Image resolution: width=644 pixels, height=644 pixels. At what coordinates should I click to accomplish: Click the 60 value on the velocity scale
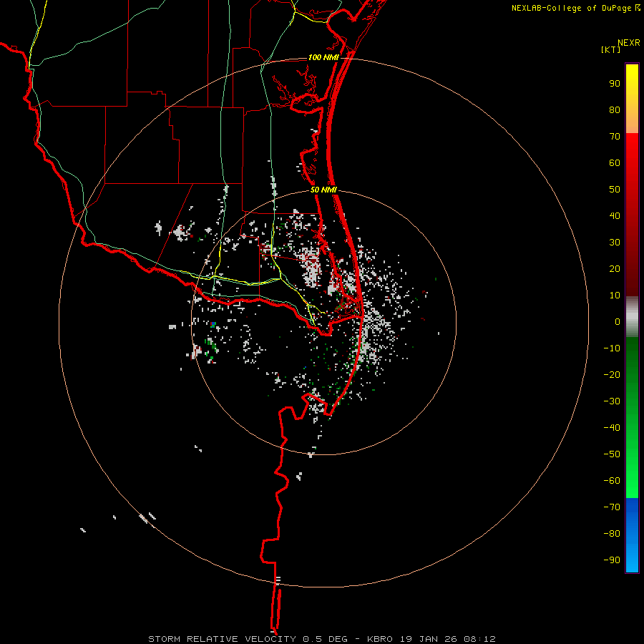tap(615, 163)
